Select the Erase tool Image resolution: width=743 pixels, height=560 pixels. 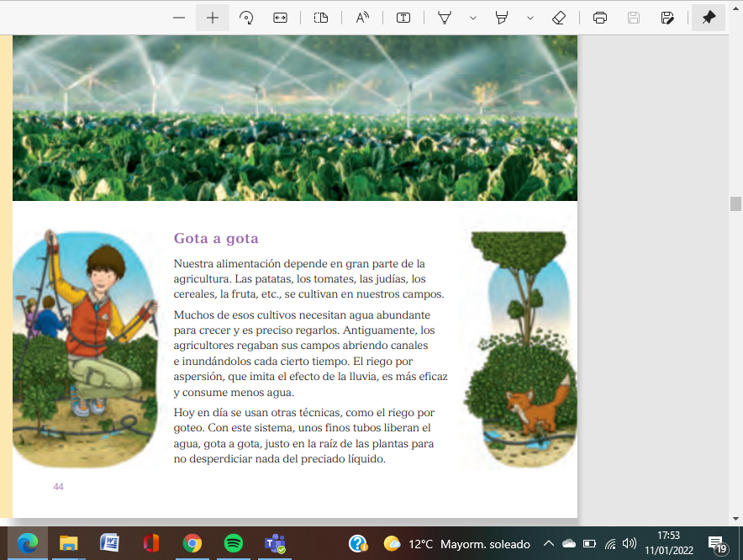click(559, 18)
